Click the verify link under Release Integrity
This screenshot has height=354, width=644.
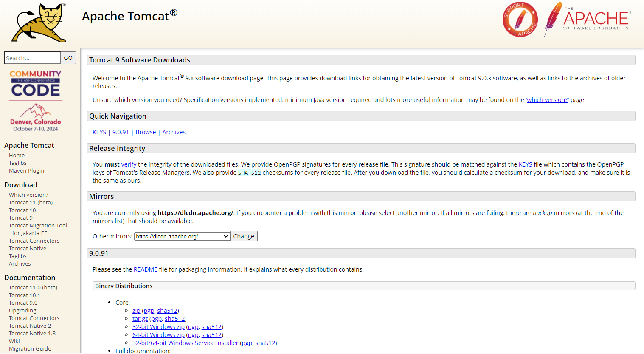[129, 164]
